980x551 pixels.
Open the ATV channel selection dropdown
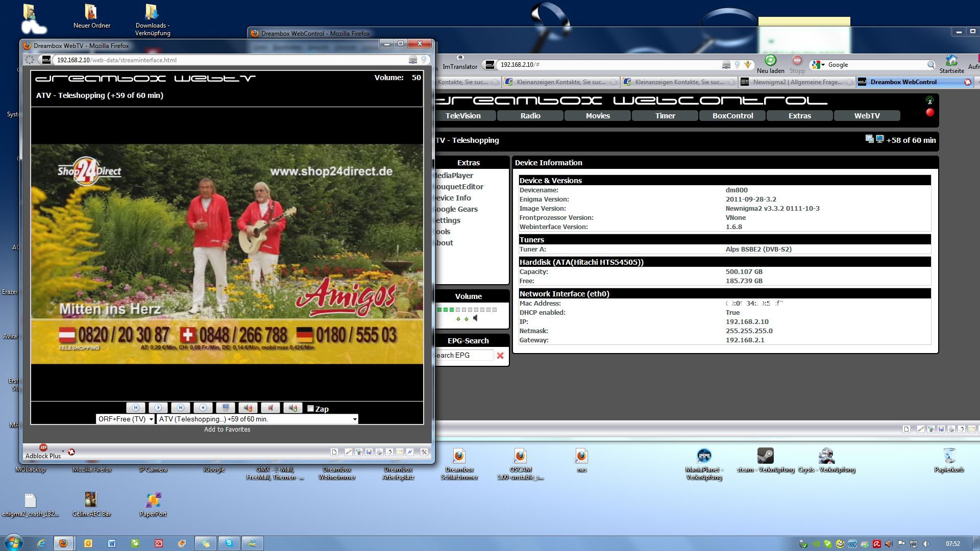click(257, 419)
